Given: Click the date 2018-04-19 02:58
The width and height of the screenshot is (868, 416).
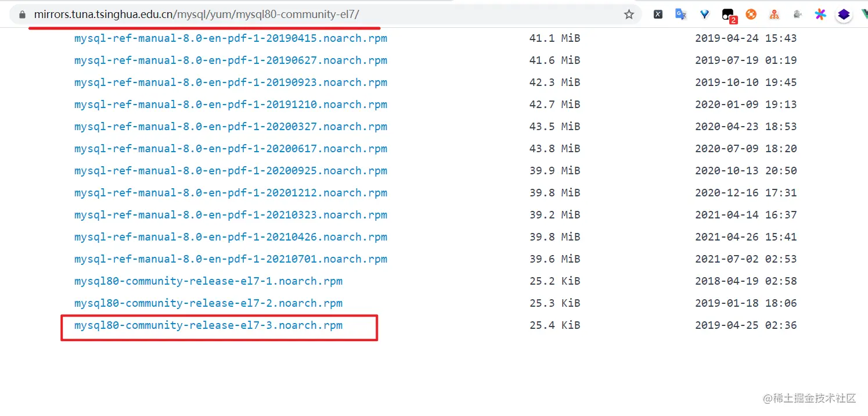Looking at the screenshot, I should pos(745,281).
